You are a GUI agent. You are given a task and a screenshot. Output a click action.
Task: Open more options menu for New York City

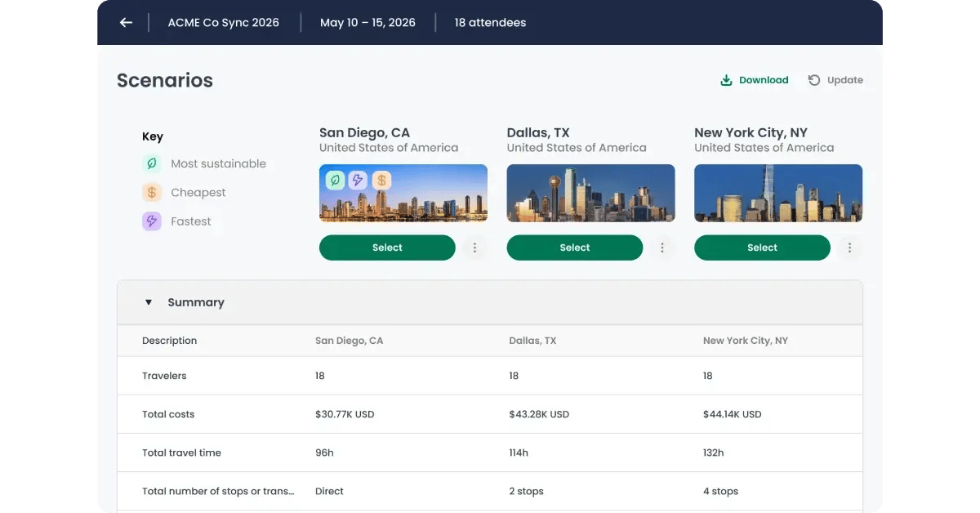tap(849, 248)
